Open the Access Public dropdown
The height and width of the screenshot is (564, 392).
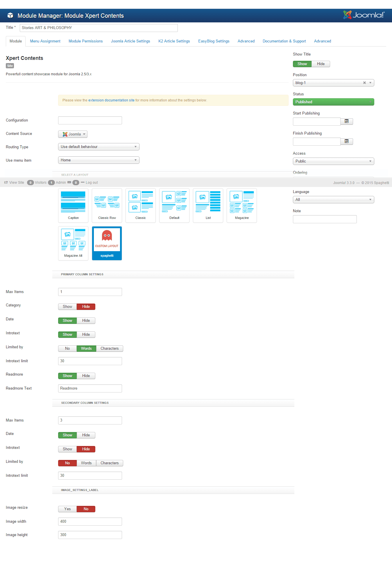(333, 161)
